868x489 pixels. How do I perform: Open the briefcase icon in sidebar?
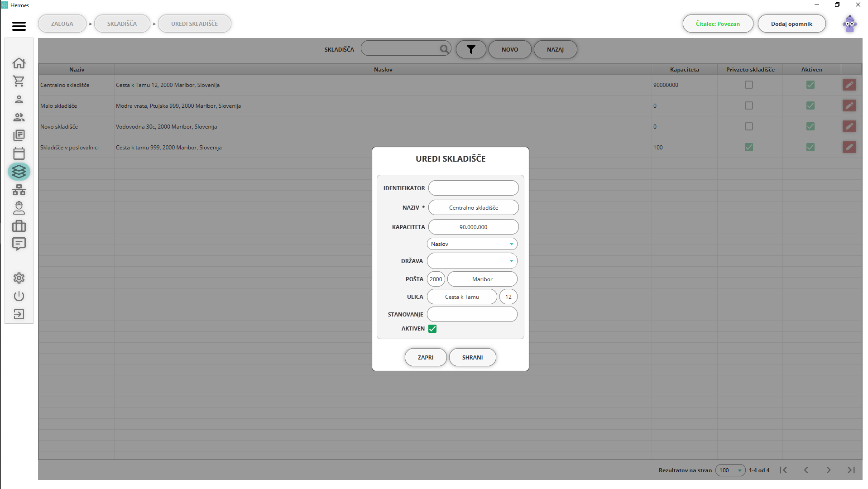19,226
